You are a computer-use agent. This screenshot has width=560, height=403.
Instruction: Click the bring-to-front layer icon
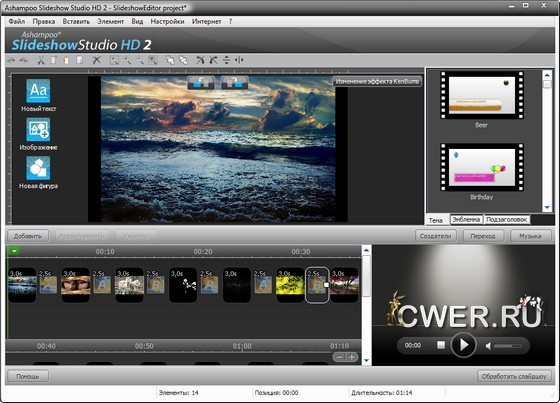point(170,60)
